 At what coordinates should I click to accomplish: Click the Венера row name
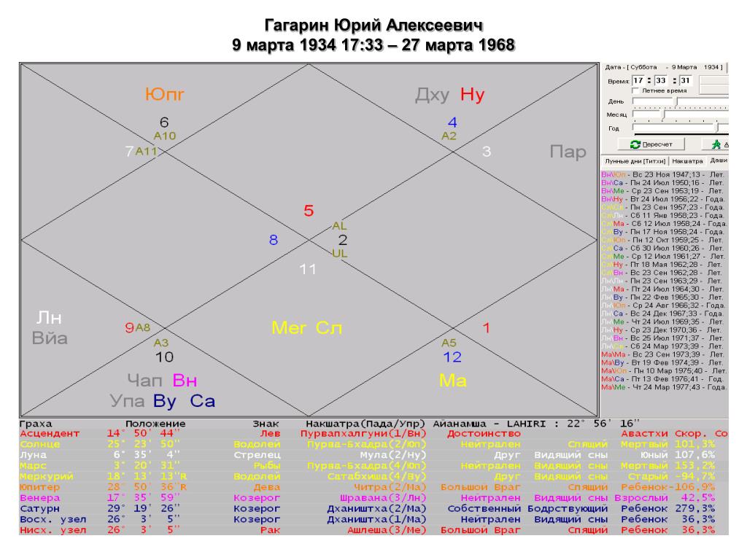click(x=40, y=498)
